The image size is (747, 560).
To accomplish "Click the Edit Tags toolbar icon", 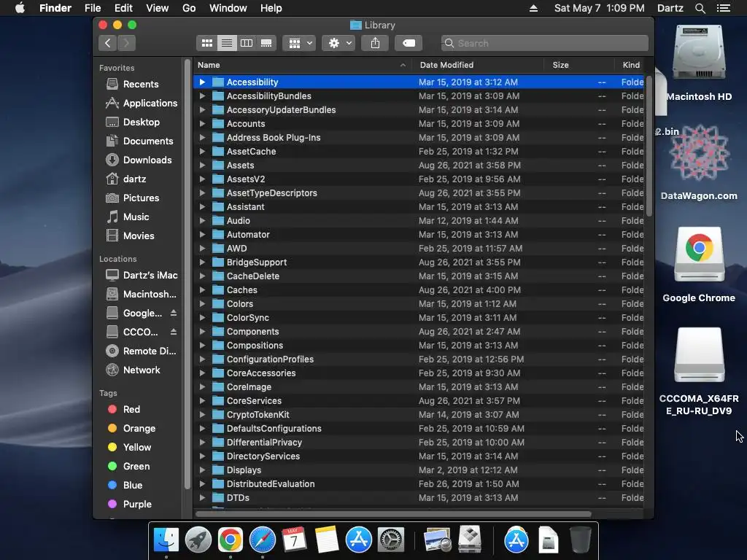I will coord(409,43).
